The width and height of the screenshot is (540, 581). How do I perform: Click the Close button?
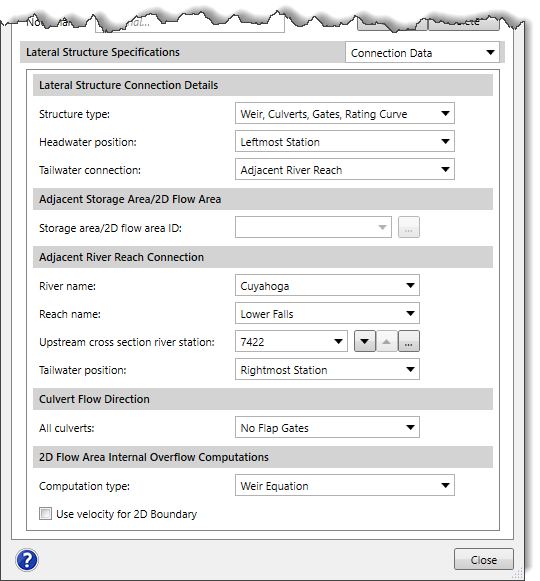pos(484,560)
